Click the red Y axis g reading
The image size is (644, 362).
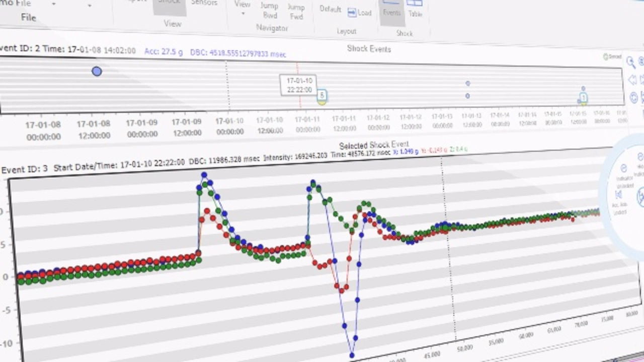point(435,150)
